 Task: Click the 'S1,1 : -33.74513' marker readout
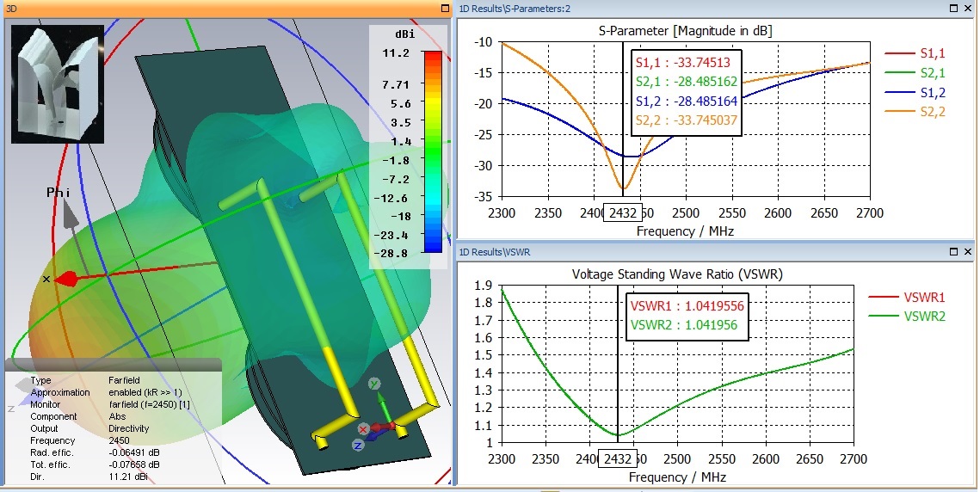click(x=683, y=63)
